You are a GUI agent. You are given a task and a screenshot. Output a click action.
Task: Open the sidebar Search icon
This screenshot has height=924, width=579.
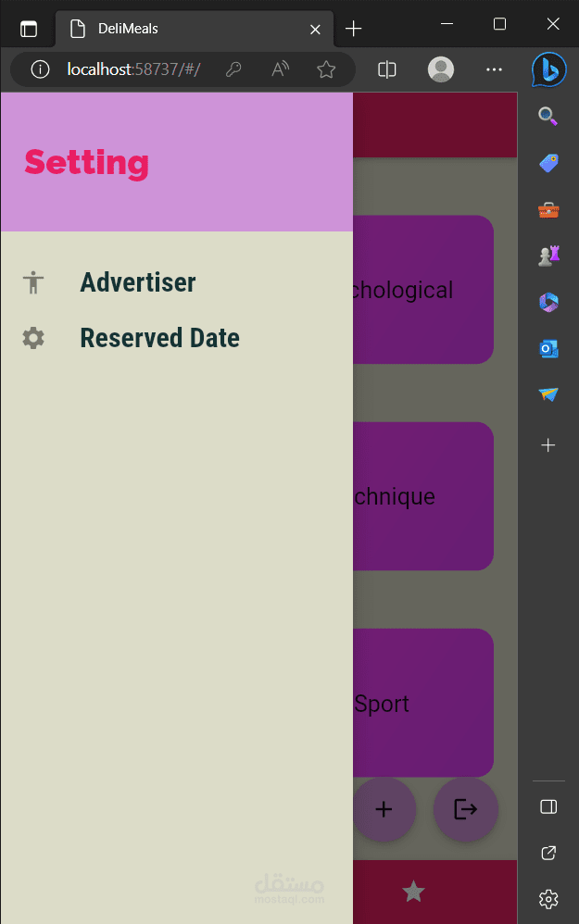click(x=548, y=116)
